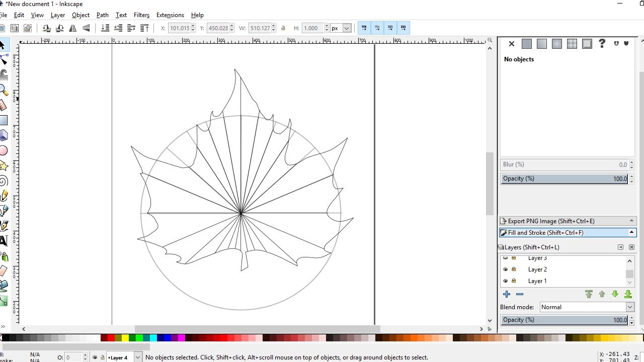Viewport: 644px width, 362px height.
Task: Select the Spiral tool
Action: click(6, 181)
